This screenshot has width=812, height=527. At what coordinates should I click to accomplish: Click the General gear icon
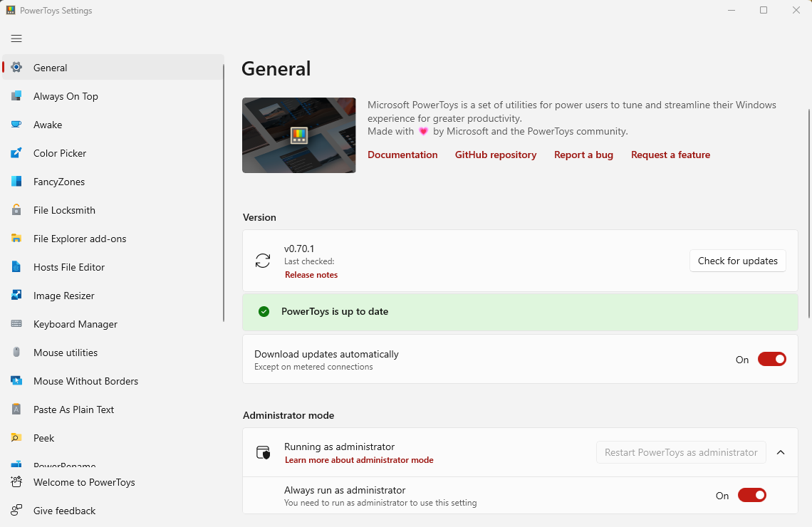16,67
